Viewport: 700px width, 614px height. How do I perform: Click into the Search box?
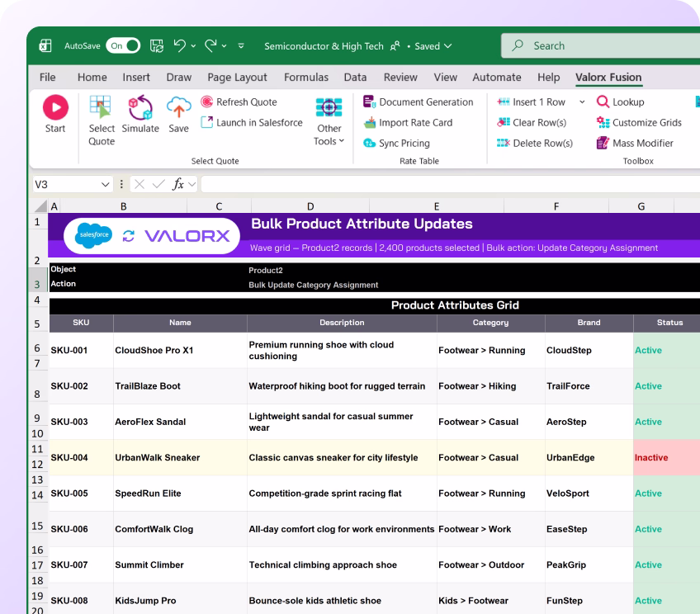(600, 46)
